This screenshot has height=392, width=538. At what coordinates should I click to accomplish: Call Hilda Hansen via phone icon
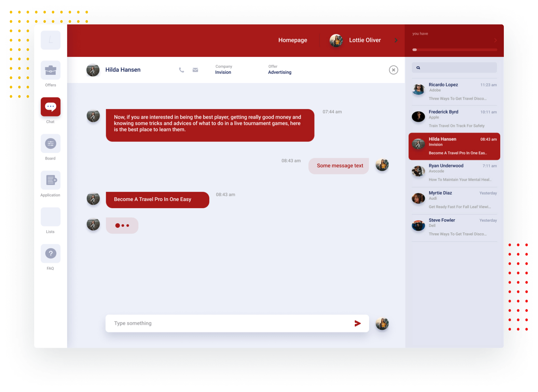click(x=182, y=70)
